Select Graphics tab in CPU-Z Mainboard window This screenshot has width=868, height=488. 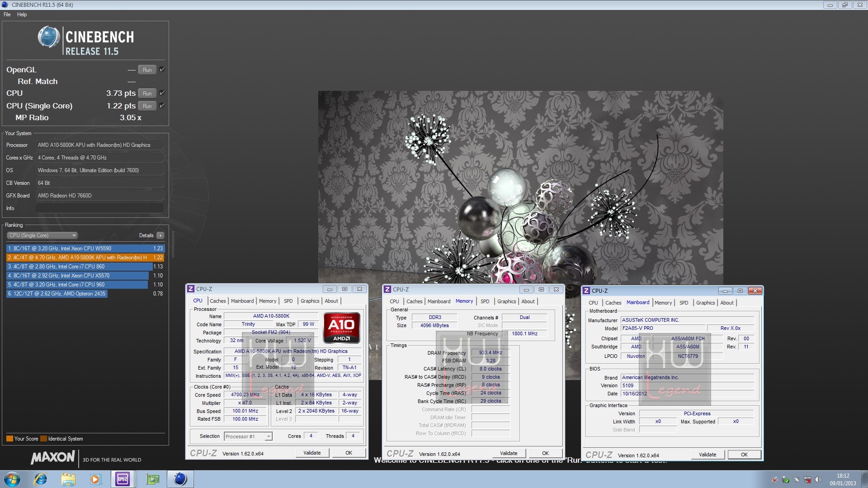point(705,303)
